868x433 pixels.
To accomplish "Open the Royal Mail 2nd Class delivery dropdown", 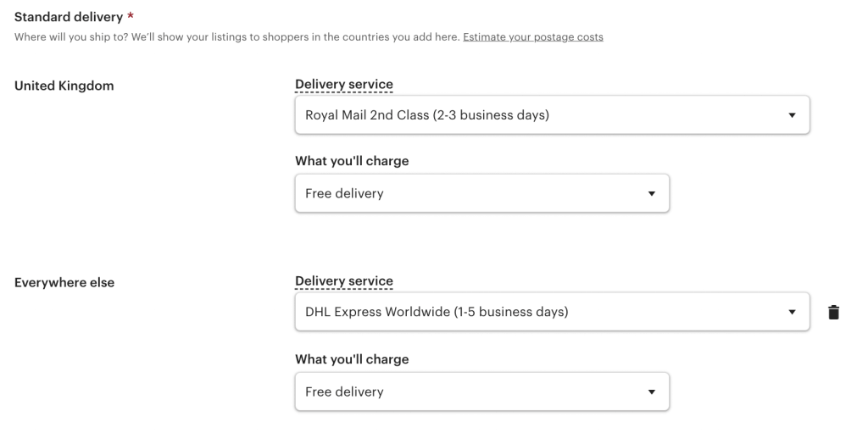I will [x=542, y=114].
